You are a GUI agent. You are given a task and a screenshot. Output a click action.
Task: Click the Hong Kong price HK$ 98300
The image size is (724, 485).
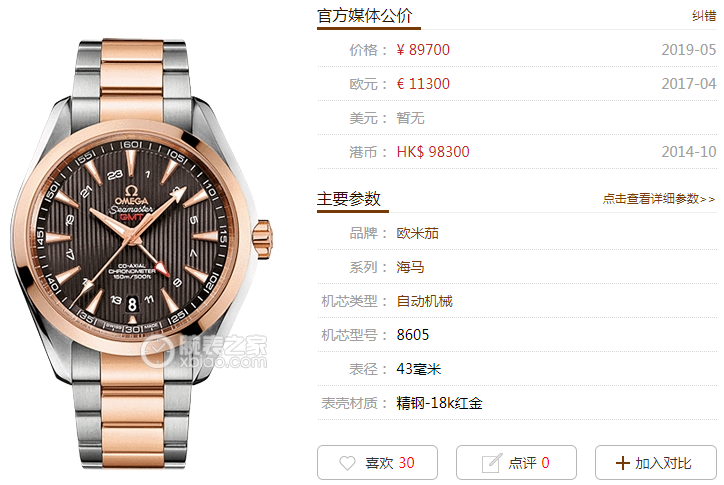(x=433, y=152)
